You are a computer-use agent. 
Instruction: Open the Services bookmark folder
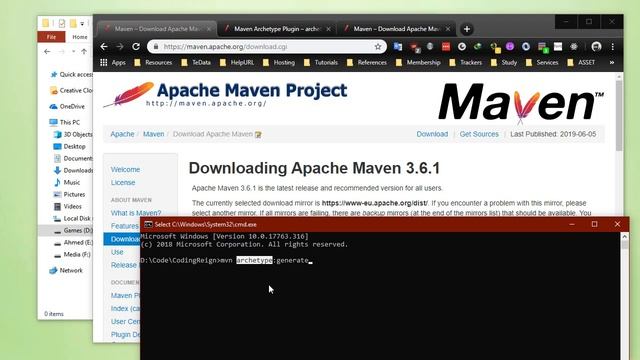(x=542, y=62)
